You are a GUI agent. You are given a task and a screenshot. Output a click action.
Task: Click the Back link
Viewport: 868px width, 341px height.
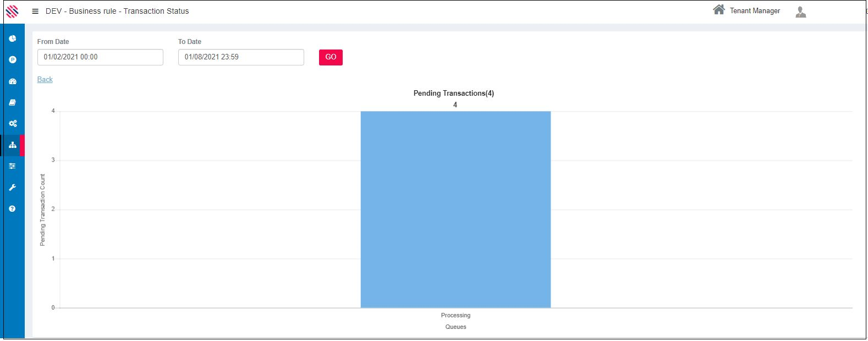[x=45, y=80]
